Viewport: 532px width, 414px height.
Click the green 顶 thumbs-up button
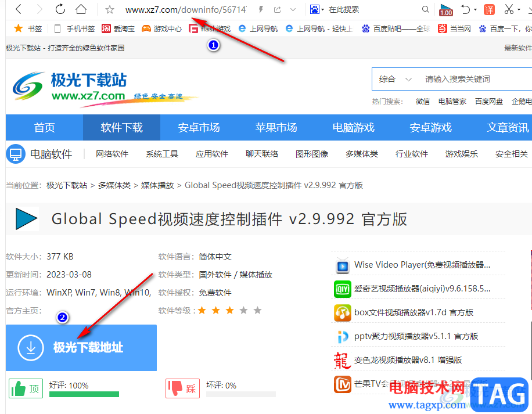[26, 388]
